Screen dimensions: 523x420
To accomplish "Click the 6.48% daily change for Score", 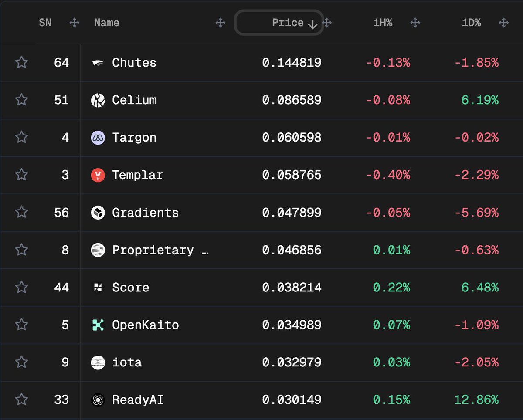I will tap(480, 288).
